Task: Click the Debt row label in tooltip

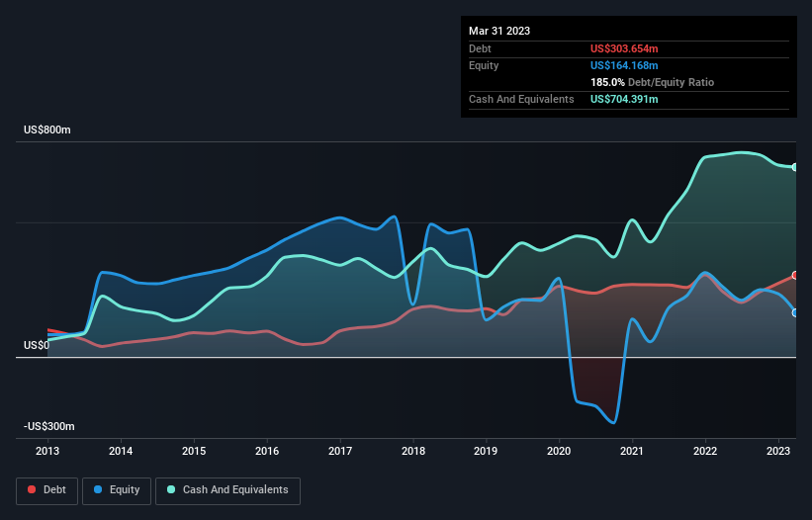Action: [480, 48]
